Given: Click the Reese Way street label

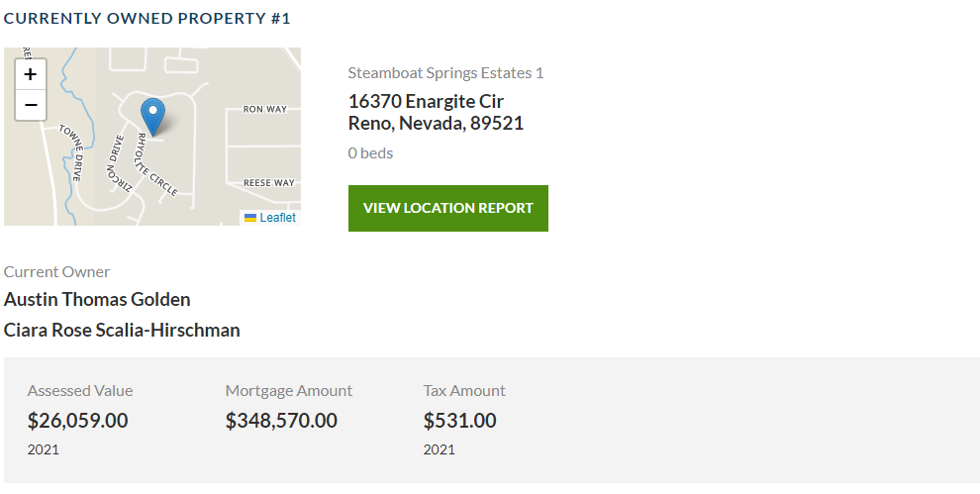Looking at the screenshot, I should pyautogui.click(x=268, y=182).
